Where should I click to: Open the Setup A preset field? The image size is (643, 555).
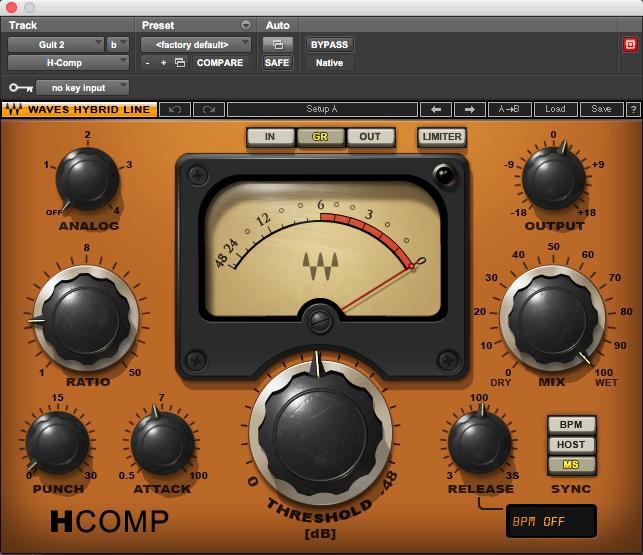pos(322,110)
